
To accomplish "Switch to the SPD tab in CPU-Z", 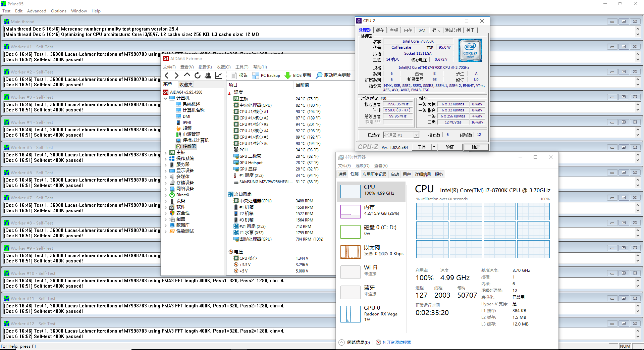I will tap(422, 30).
